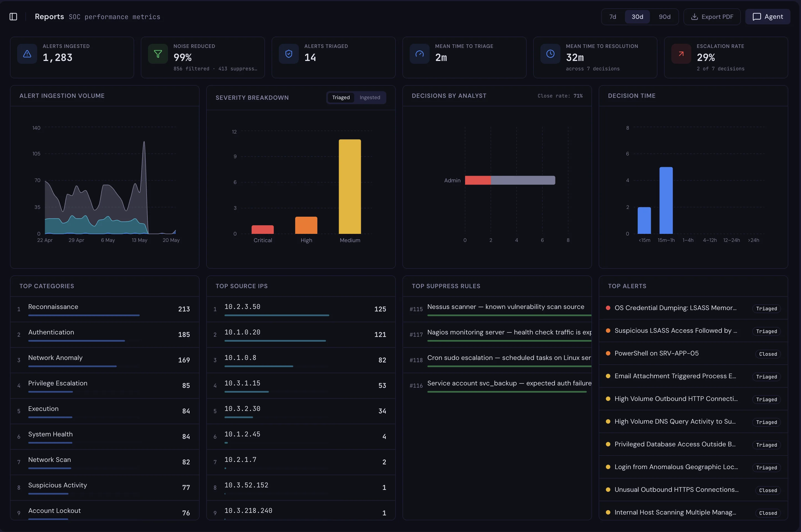Switch severity breakdown to Ingested
The width and height of the screenshot is (801, 532).
pyautogui.click(x=370, y=97)
